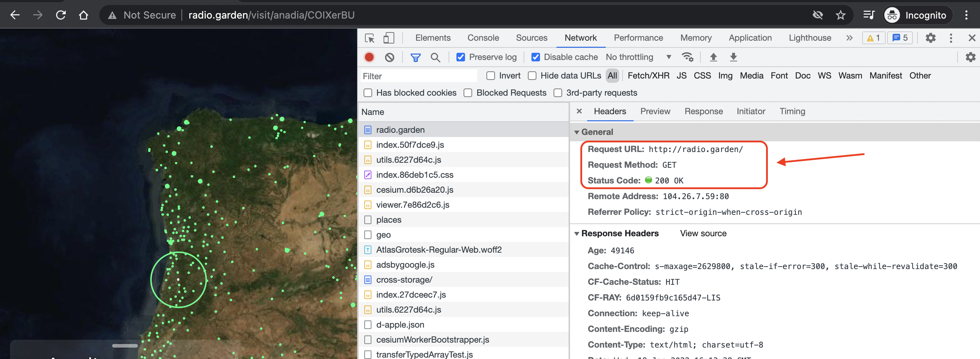The height and width of the screenshot is (359, 980).
Task: Click the Export HAR download icon
Action: (733, 57)
